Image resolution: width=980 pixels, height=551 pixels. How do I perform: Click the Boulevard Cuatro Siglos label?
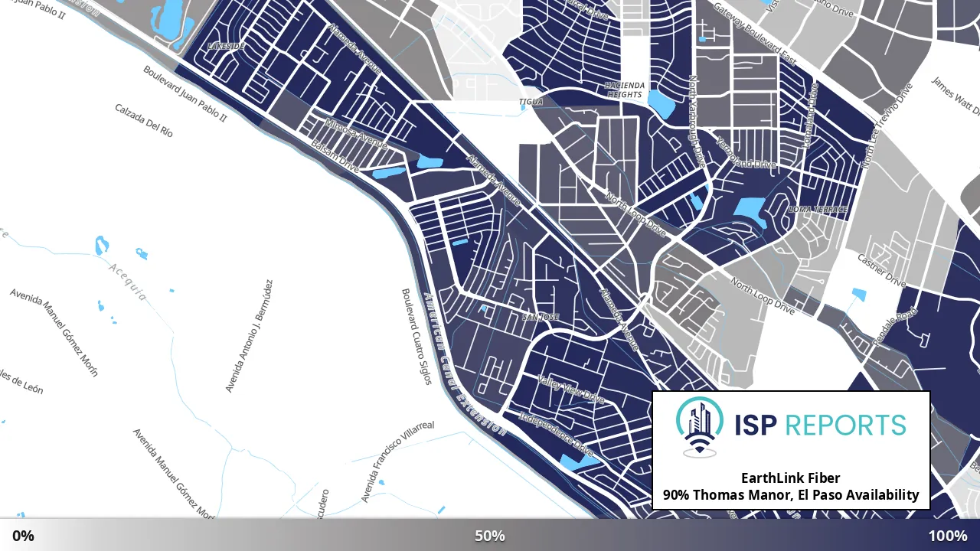[418, 337]
